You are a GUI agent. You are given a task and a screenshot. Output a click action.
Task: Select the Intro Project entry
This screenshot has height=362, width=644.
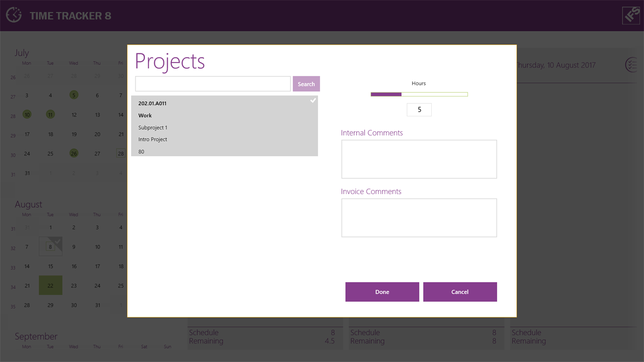click(x=152, y=139)
